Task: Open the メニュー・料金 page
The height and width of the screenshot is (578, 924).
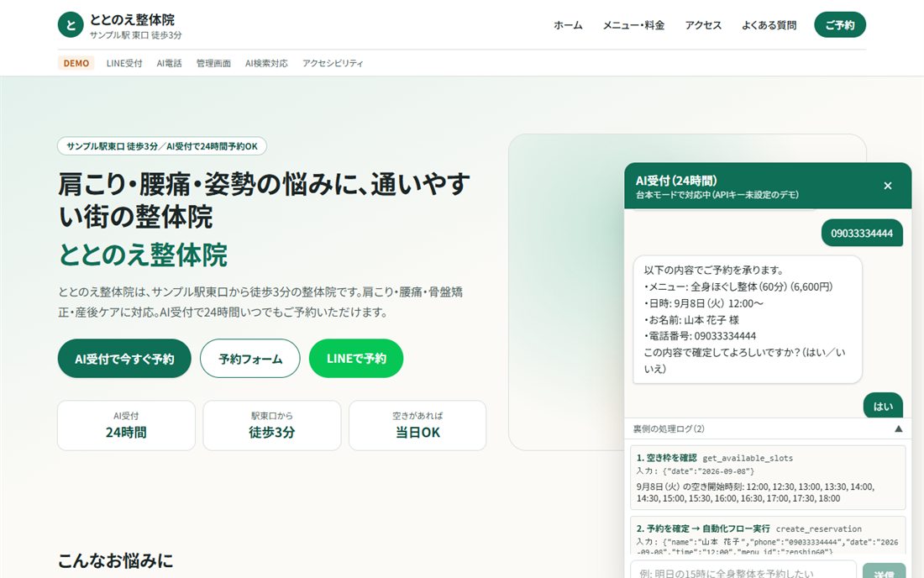Action: point(633,24)
